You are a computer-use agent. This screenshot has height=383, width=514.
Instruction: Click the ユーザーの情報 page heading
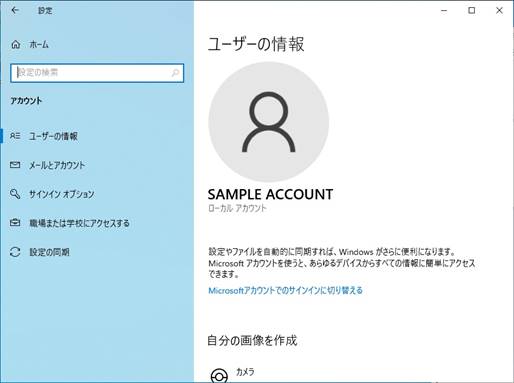click(256, 44)
